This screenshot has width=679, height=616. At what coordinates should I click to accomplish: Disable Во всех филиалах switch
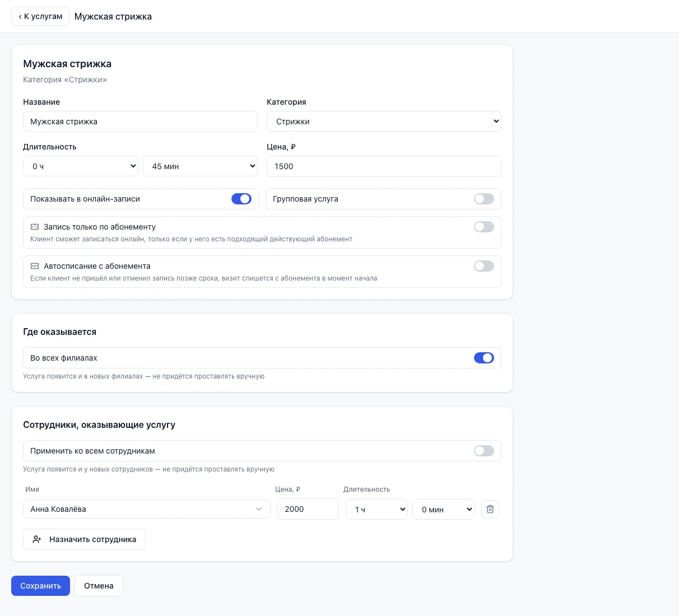[x=484, y=358]
